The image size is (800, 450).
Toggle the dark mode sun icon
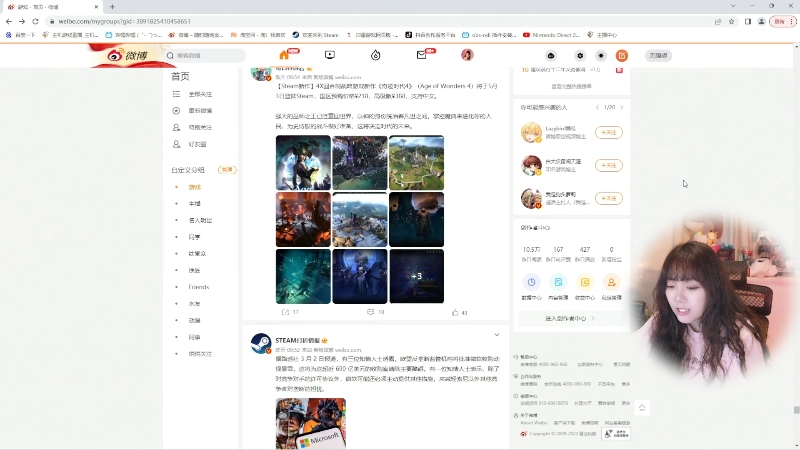click(601, 56)
